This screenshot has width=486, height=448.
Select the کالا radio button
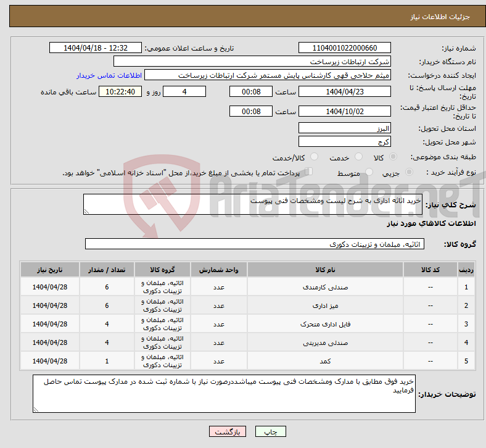pyautogui.click(x=393, y=157)
